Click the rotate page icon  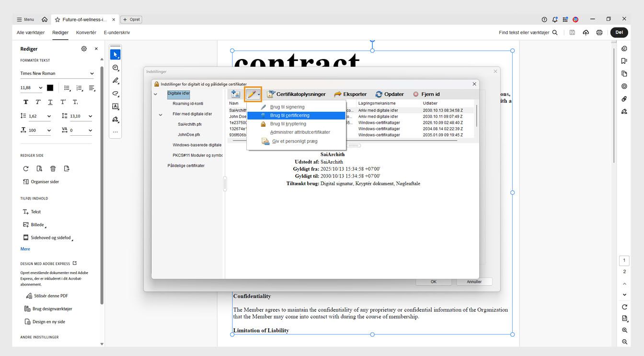26,168
